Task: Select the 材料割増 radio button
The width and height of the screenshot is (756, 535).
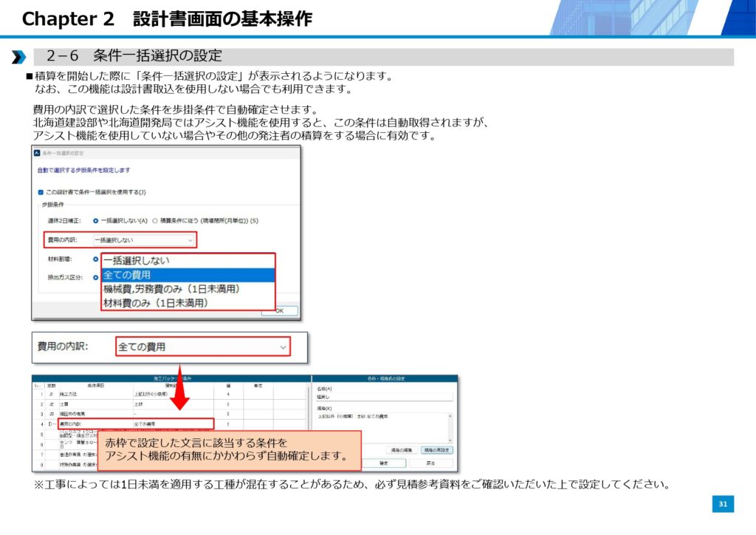Action: tap(96, 259)
